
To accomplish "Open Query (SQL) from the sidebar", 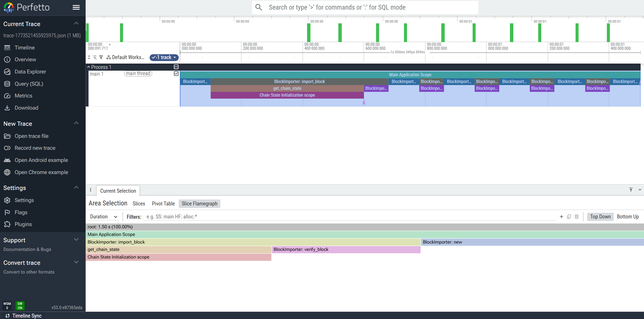I will coord(29,84).
